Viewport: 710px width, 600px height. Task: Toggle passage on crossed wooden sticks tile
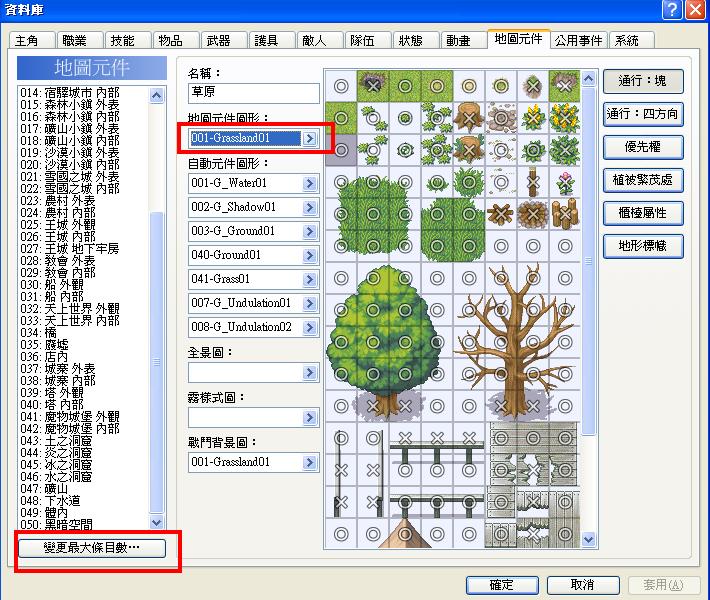click(501, 214)
